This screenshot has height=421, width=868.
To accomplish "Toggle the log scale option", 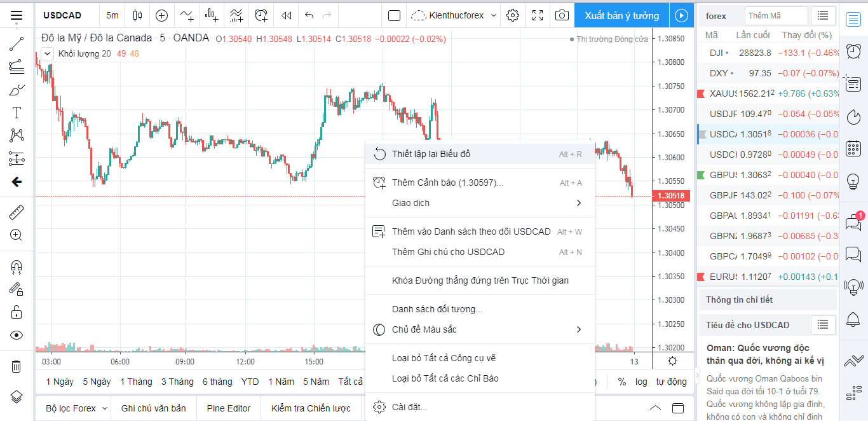I will coord(641,382).
